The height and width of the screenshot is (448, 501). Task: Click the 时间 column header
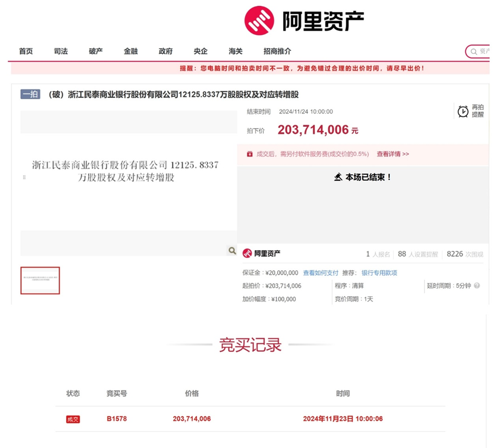[343, 394]
